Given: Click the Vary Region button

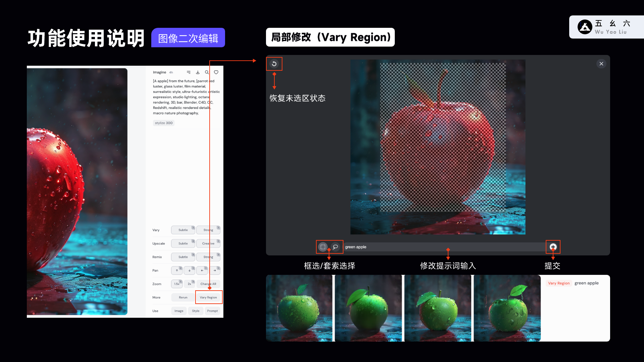Looking at the screenshot, I should (208, 297).
